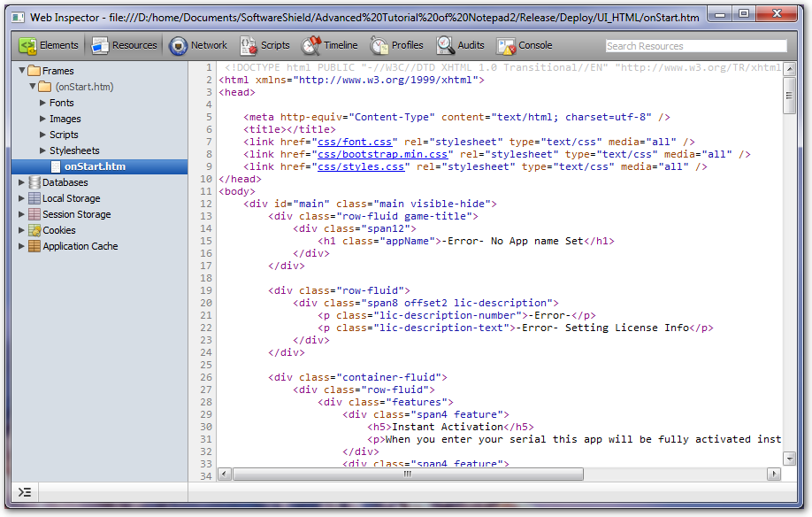This screenshot has height=517, width=812.
Task: Click the Session Storage table icon
Action: [x=34, y=214]
